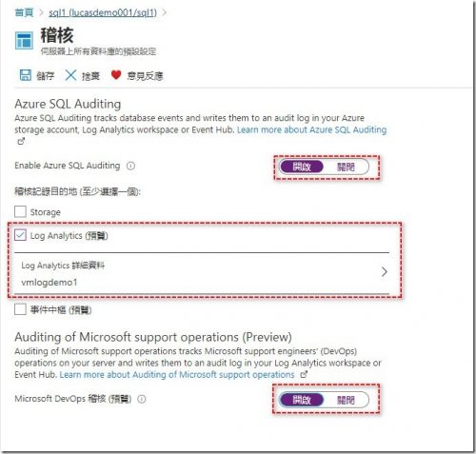Image resolution: width=476 pixels, height=454 pixels.
Task: Open Learn more about Azure SQL Auditing link
Action: [x=312, y=129]
